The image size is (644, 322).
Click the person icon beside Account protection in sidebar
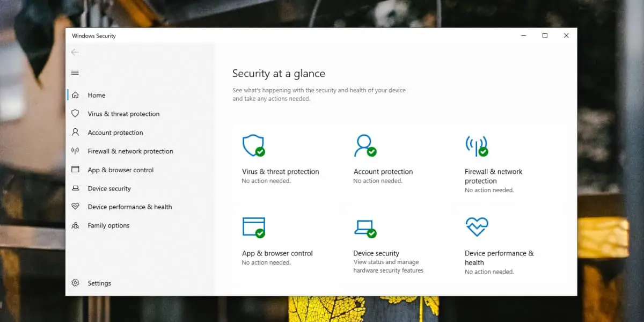click(75, 132)
